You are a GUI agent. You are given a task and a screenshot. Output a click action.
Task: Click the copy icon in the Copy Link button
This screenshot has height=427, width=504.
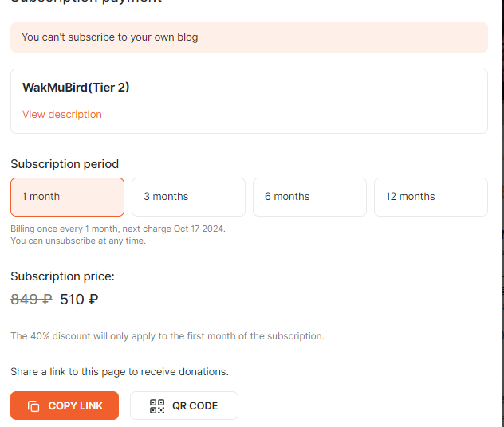[x=33, y=405]
